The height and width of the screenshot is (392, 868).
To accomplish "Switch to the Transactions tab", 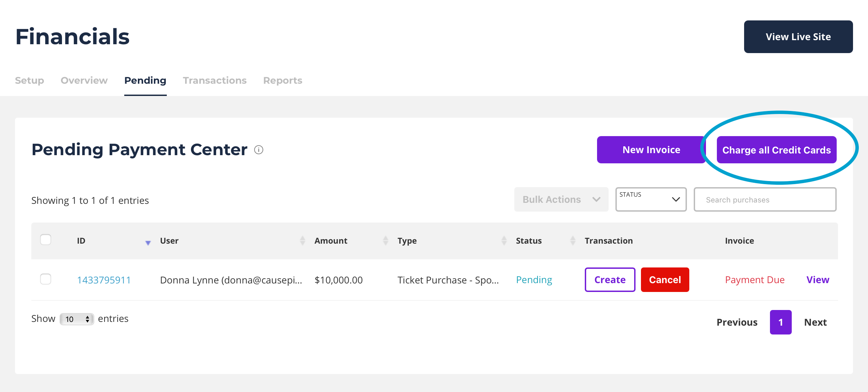I will 214,80.
